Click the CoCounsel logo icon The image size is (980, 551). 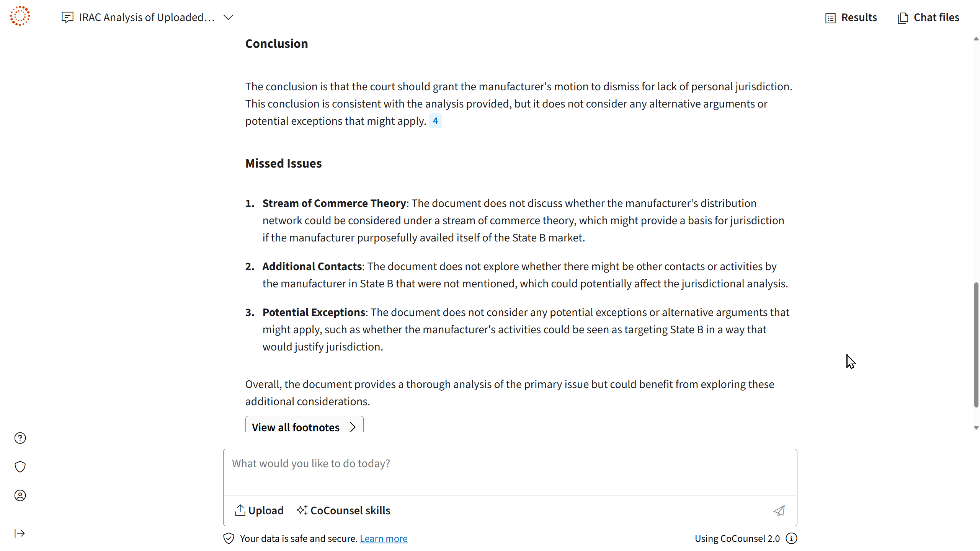click(x=20, y=16)
